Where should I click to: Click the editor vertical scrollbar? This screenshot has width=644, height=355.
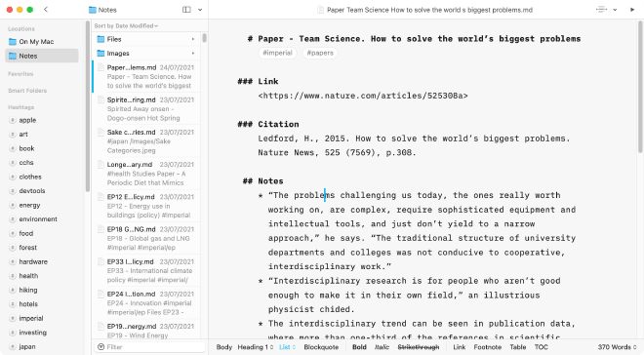click(x=640, y=86)
